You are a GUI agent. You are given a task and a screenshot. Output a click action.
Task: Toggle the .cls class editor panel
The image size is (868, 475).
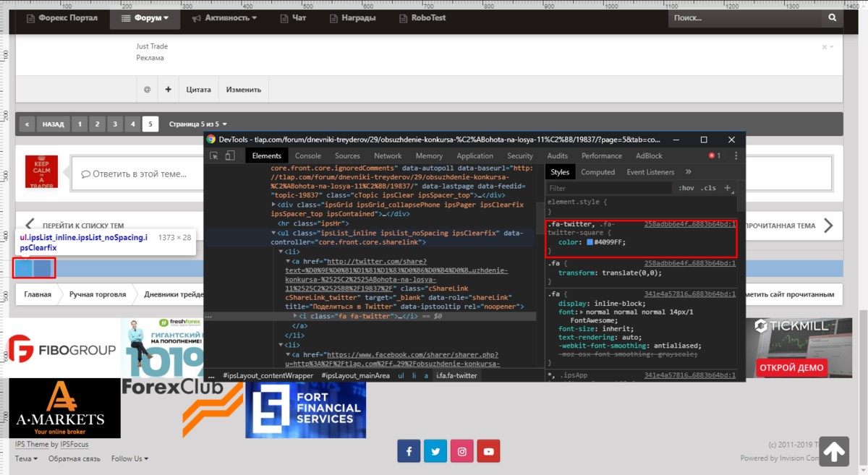pos(709,188)
